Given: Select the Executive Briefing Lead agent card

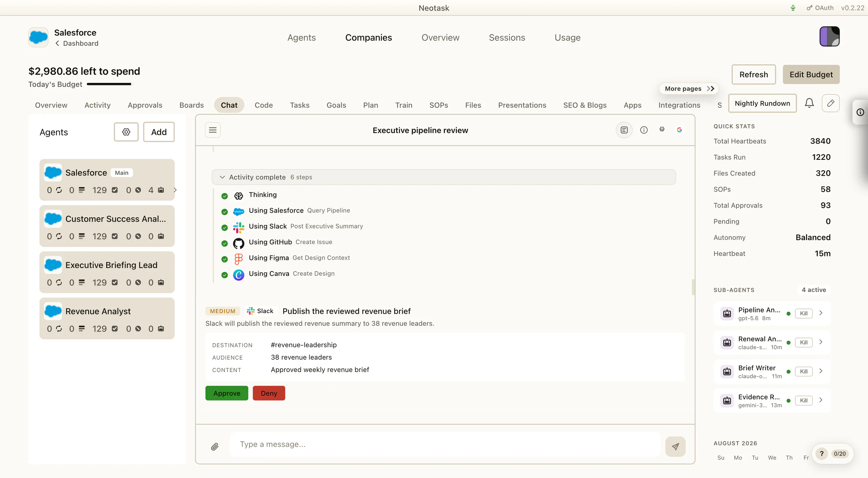Looking at the screenshot, I should pos(107,272).
